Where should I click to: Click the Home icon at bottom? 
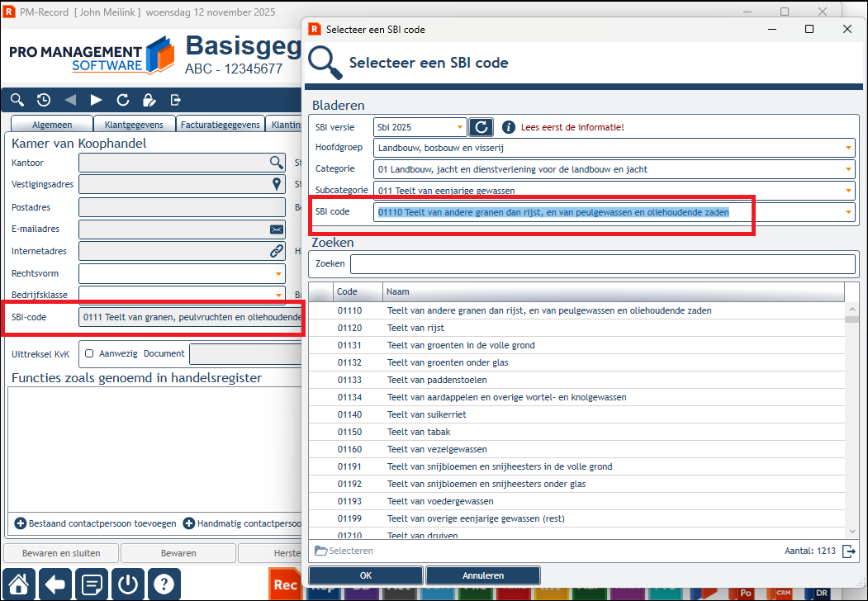point(19,584)
